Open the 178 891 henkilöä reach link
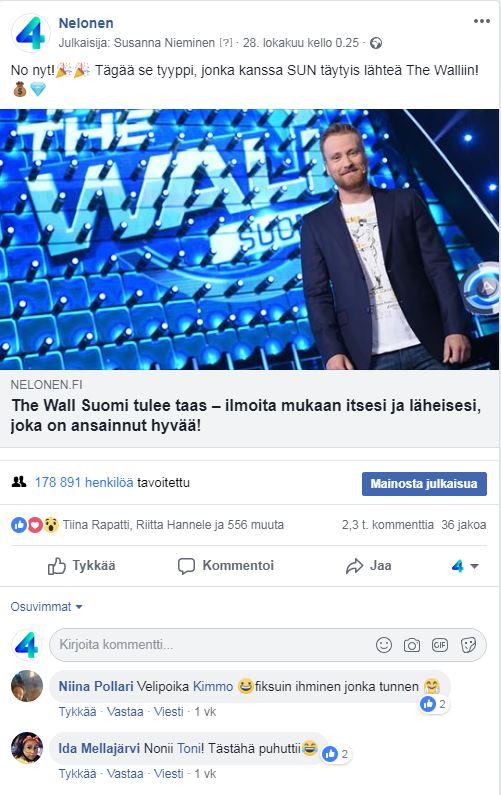 coord(84,482)
